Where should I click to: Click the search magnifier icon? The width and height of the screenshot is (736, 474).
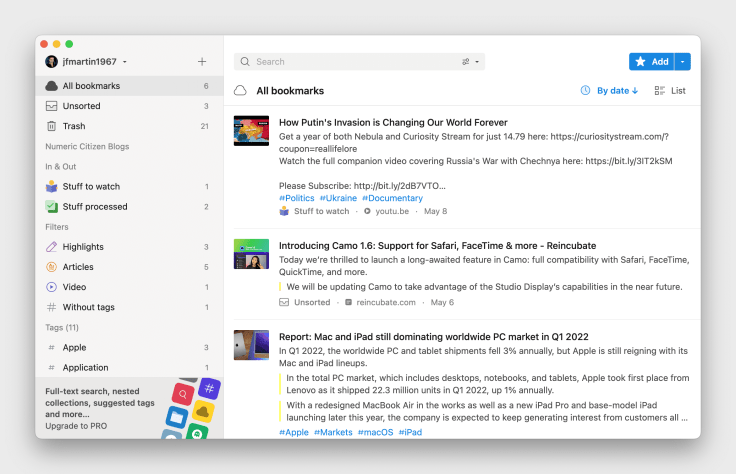point(245,61)
